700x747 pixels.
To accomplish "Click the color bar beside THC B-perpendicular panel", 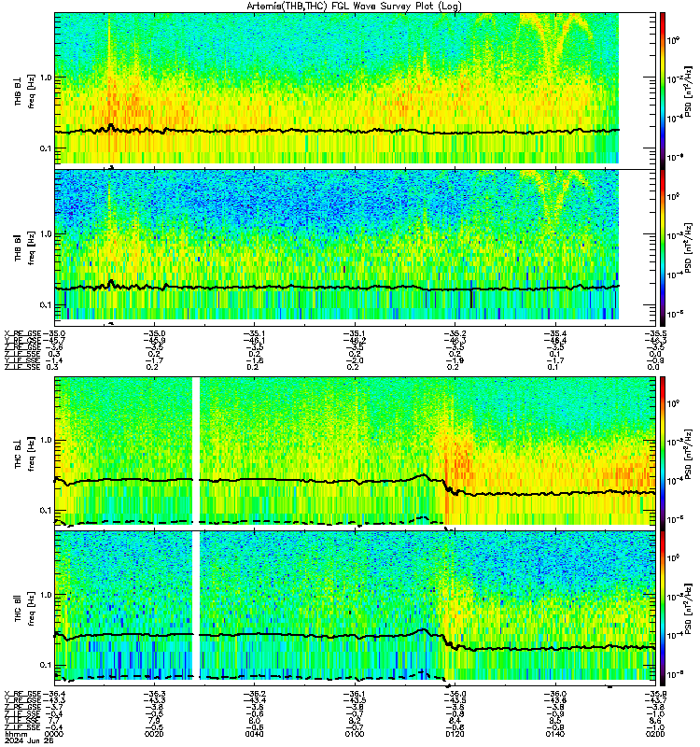I will click(x=663, y=454).
